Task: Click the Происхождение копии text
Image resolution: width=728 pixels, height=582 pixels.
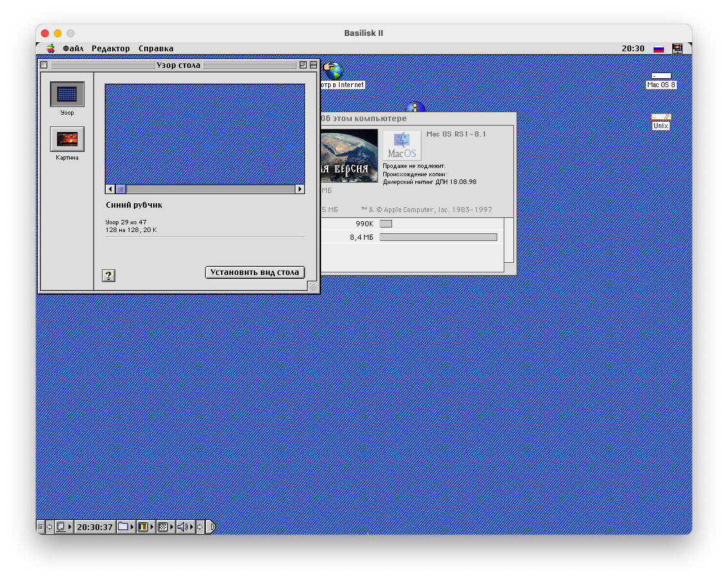Action: pos(415,174)
